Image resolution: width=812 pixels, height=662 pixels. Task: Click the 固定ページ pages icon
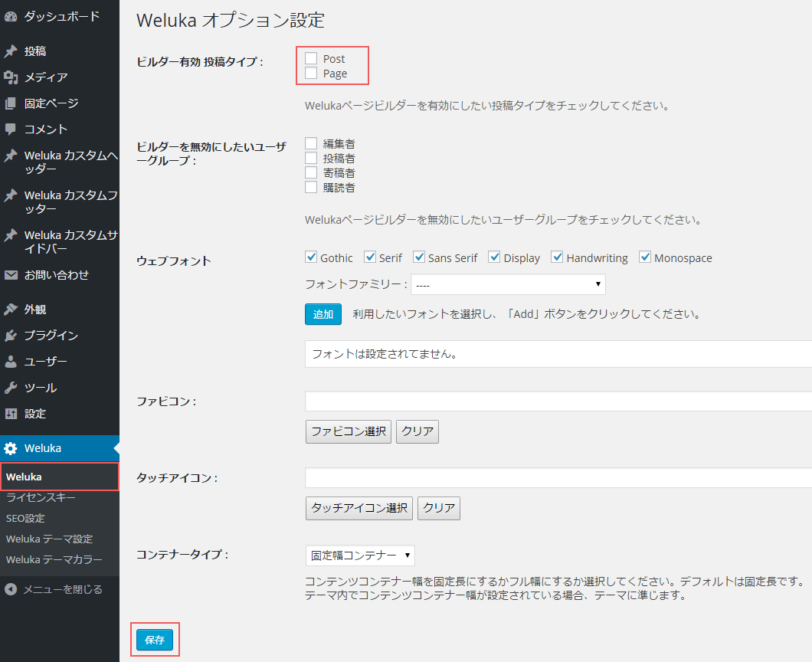point(11,103)
